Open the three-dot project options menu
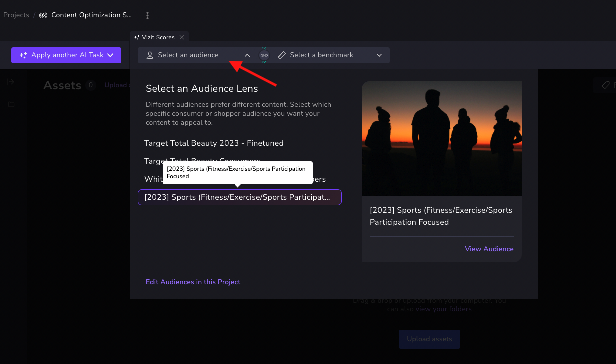 pyautogui.click(x=147, y=15)
